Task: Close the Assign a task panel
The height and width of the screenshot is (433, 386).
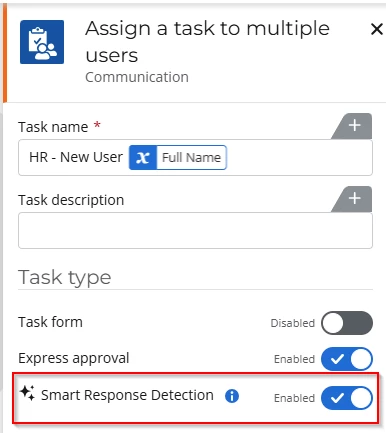Action: 377,29
